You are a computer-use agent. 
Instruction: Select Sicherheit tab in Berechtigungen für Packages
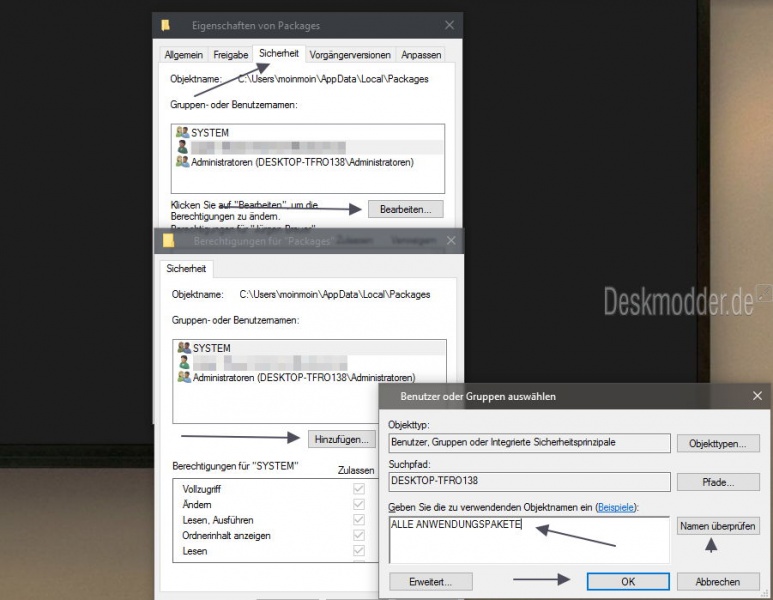pyautogui.click(x=186, y=269)
